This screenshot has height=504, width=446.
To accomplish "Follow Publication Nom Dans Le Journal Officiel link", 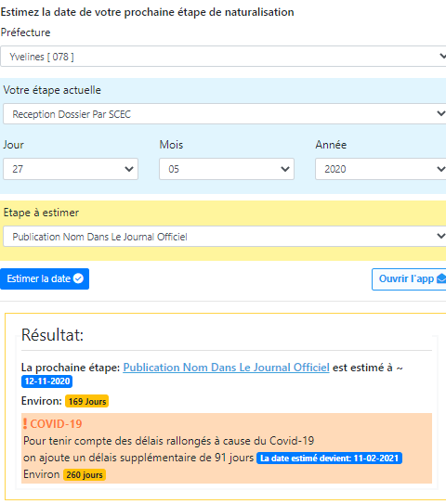I will pos(226,368).
